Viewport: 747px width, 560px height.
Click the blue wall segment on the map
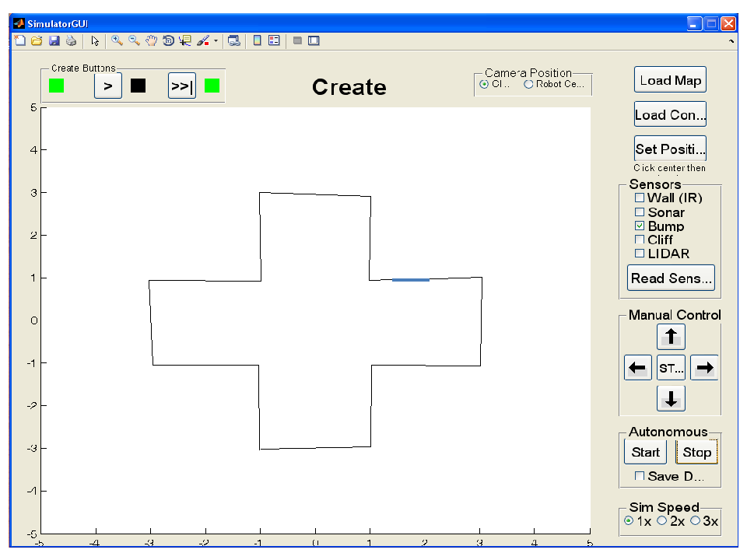pyautogui.click(x=411, y=280)
